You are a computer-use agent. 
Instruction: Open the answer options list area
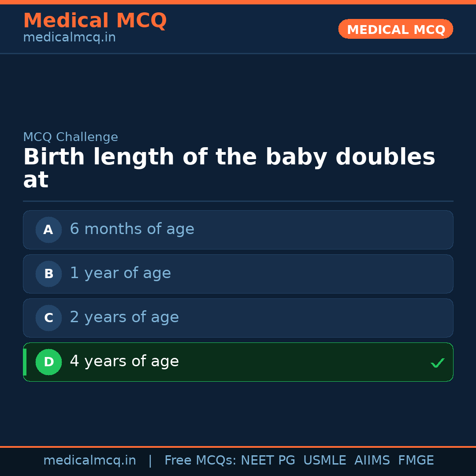tap(238, 295)
